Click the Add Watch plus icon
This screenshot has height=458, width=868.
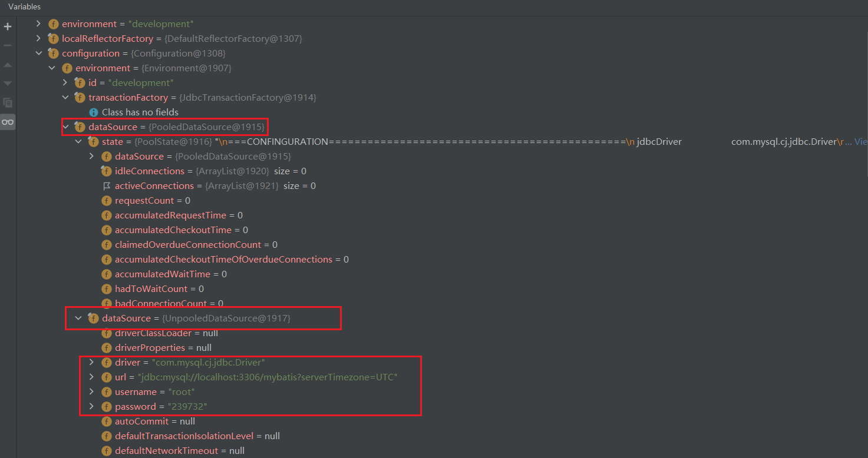coord(8,26)
